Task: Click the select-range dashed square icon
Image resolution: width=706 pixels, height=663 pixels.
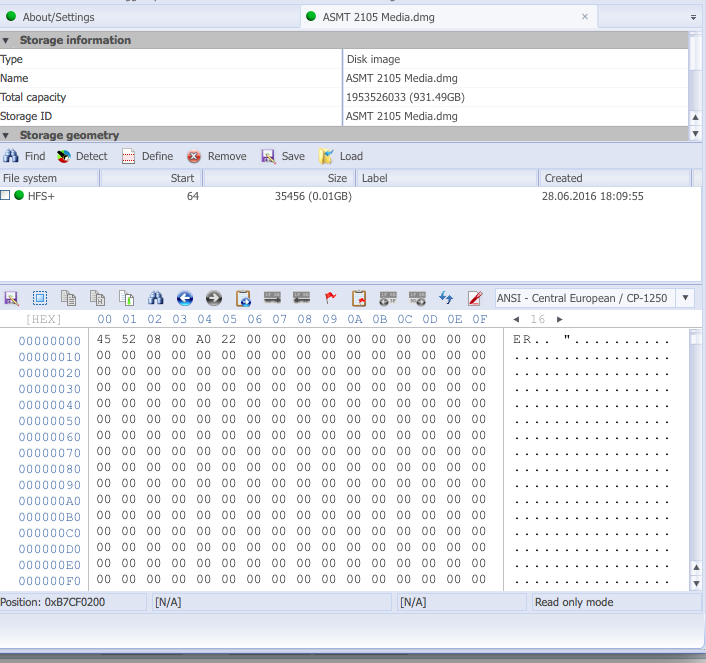Action: point(40,298)
